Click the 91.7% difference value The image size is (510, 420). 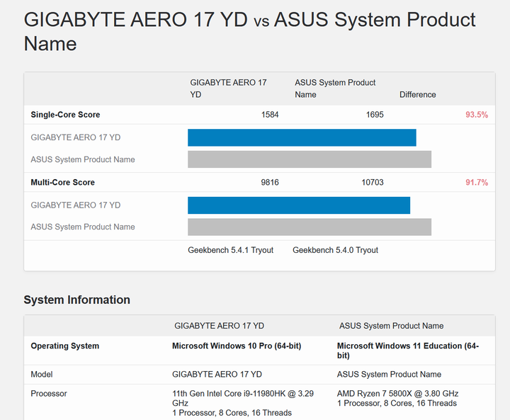click(477, 183)
